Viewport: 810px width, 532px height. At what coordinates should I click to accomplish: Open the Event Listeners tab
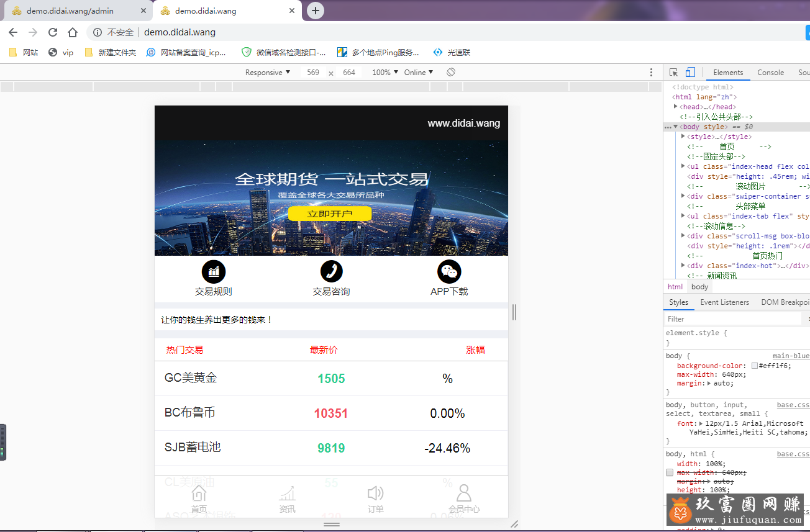(724, 302)
